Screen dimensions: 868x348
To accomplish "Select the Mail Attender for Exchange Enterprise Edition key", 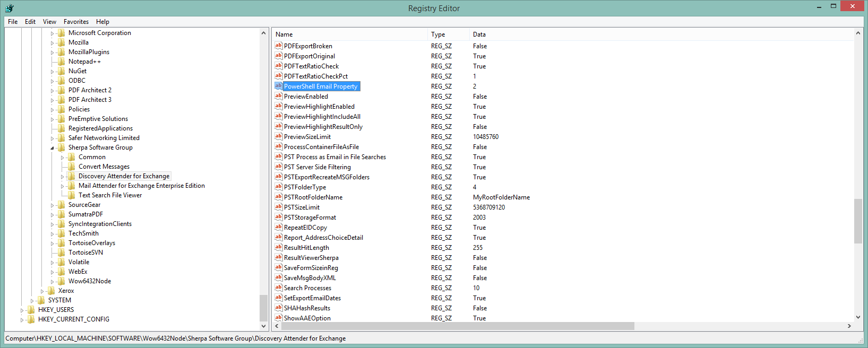I will click(x=141, y=186).
